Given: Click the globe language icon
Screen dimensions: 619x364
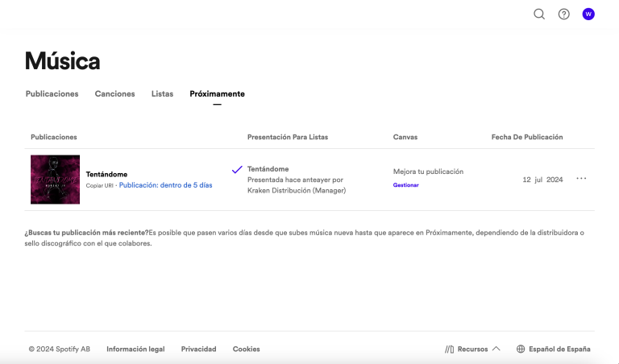Looking at the screenshot, I should point(521,349).
